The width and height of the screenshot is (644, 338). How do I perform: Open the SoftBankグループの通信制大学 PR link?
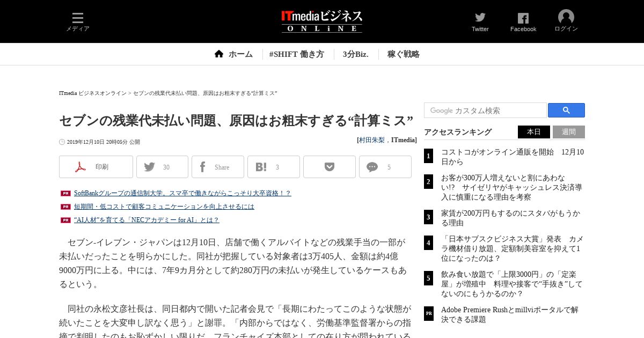pyautogui.click(x=182, y=193)
